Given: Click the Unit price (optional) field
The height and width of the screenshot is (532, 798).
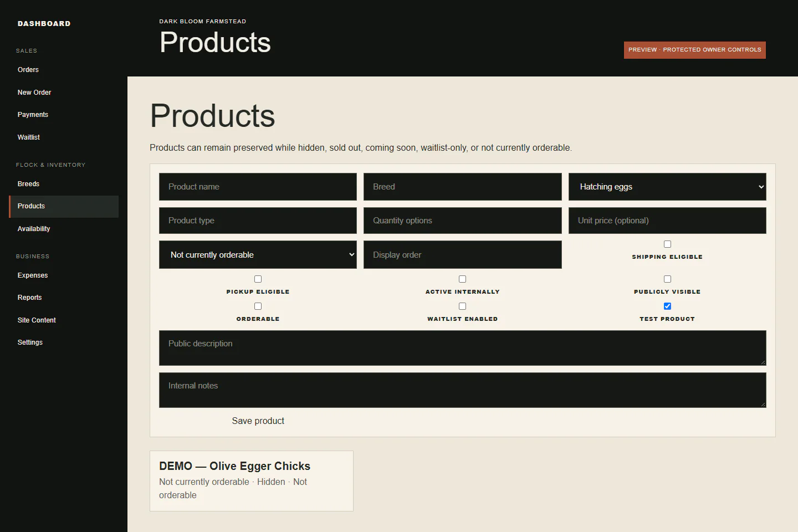Looking at the screenshot, I should pos(667,221).
